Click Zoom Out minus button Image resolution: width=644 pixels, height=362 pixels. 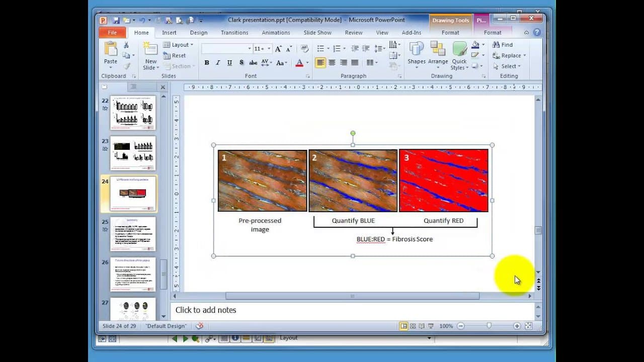(x=461, y=326)
